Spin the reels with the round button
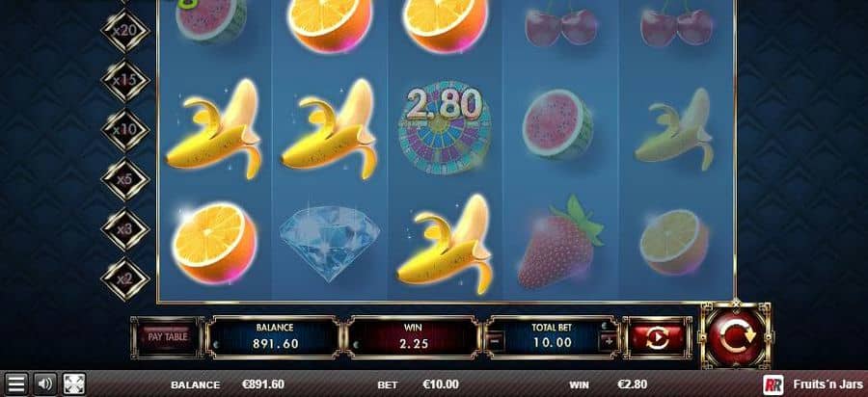 click(736, 336)
